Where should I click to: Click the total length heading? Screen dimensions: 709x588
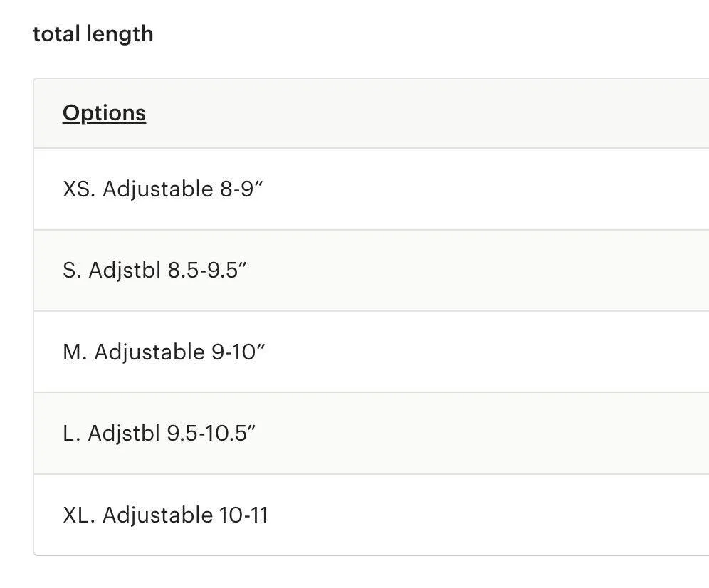93,34
